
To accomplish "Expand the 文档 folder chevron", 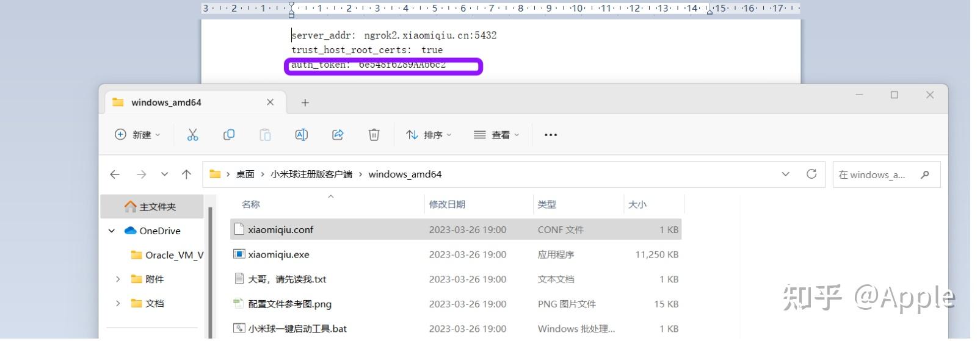I will tap(118, 303).
